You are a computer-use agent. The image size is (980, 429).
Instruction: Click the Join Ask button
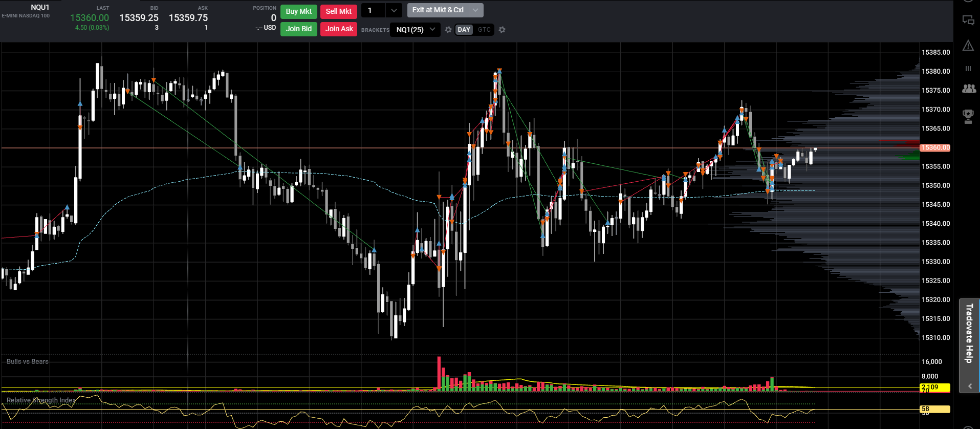click(339, 29)
